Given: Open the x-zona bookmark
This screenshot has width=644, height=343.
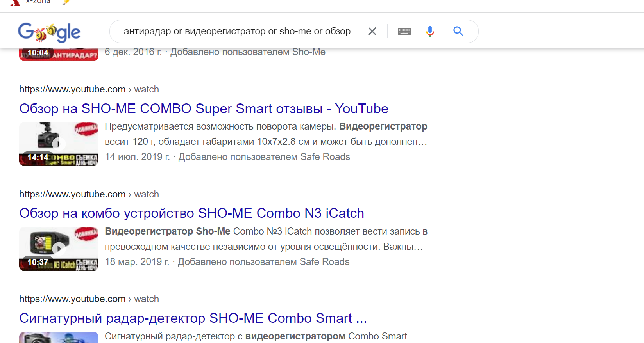Looking at the screenshot, I should click(x=38, y=2).
